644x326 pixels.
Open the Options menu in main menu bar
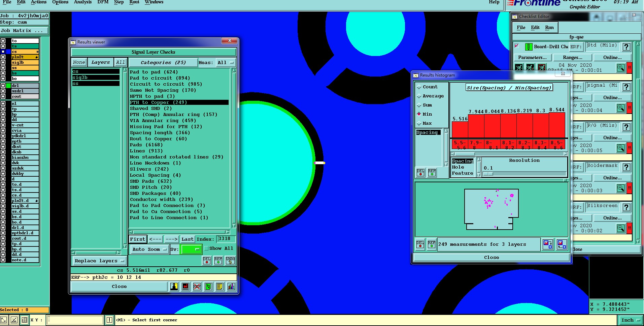click(x=60, y=2)
